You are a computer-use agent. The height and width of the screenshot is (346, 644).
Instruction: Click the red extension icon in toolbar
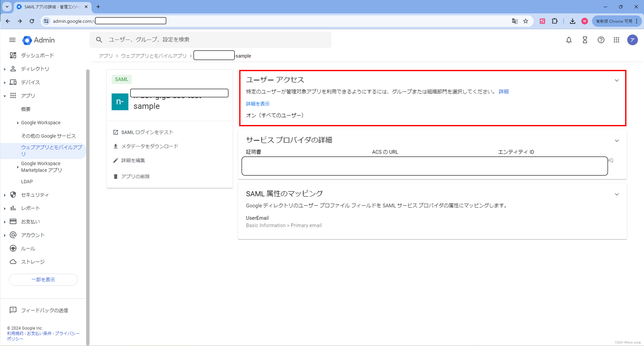(x=542, y=21)
